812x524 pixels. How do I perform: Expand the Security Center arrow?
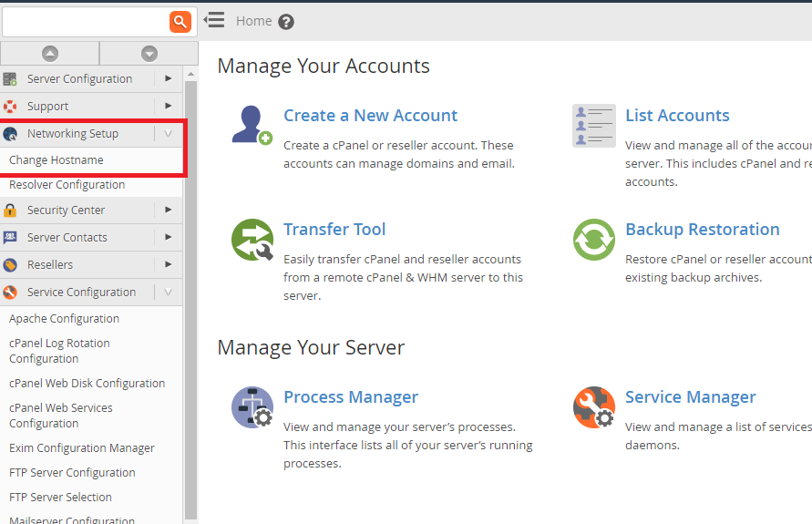[x=169, y=210]
